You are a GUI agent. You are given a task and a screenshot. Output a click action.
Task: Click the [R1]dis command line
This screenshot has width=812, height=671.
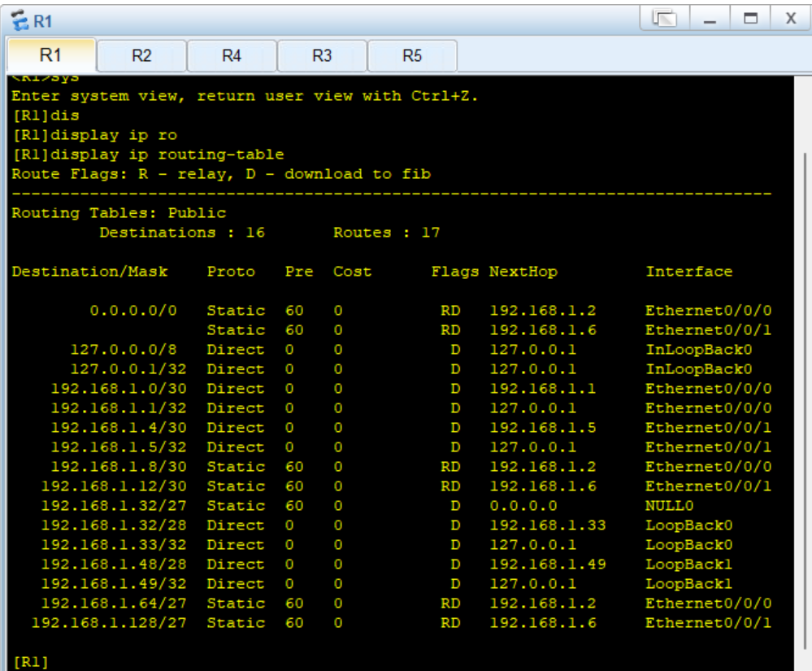coord(46,115)
